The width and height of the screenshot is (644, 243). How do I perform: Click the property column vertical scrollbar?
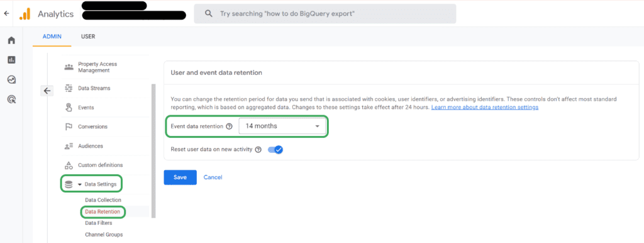153,150
